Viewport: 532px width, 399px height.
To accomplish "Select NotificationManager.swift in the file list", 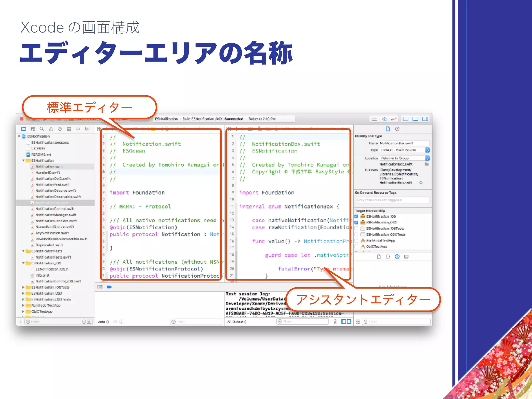I will click(x=56, y=215).
